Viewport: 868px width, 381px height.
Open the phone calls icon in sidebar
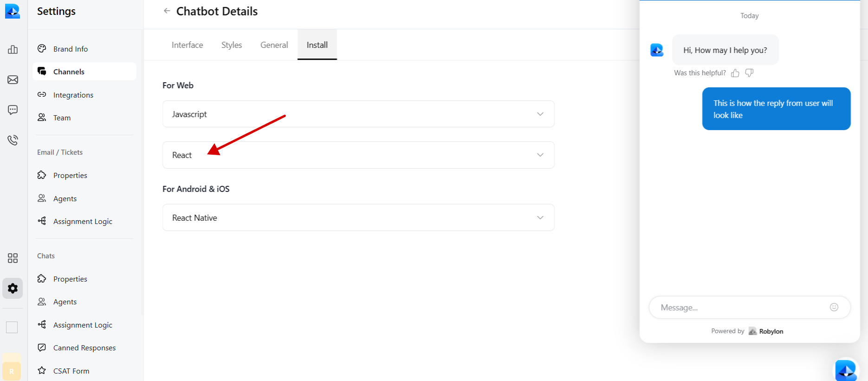pos(13,139)
